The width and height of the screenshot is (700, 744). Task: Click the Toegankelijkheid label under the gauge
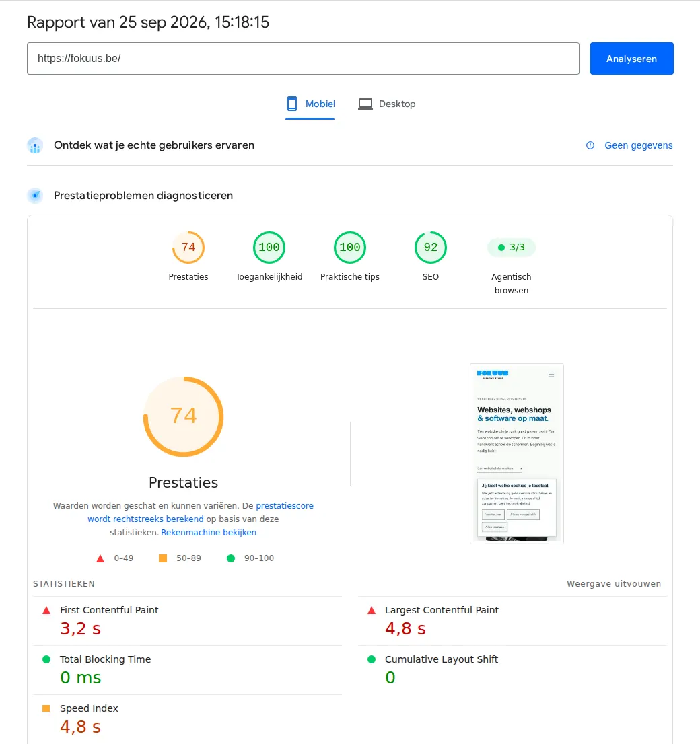[x=269, y=276]
